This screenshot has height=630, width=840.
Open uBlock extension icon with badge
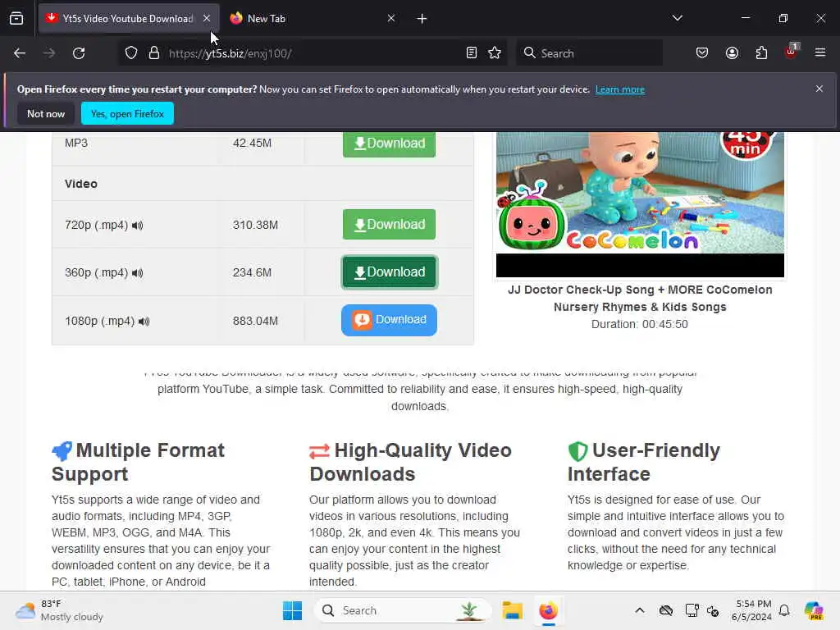tap(792, 52)
